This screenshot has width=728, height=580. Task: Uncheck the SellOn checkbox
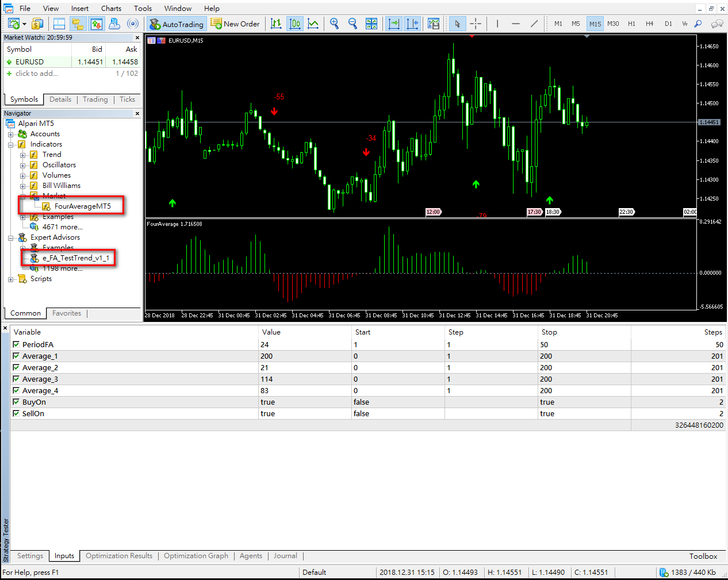pos(16,413)
